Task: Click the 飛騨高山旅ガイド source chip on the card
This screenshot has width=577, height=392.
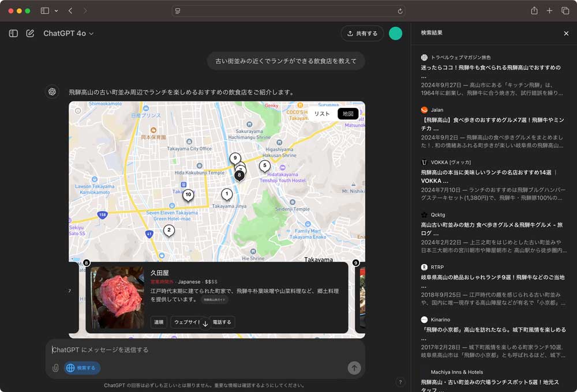Action: point(215,300)
